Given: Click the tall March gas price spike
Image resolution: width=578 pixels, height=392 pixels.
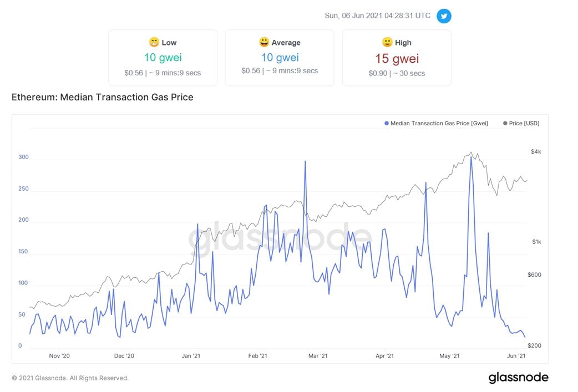Looking at the screenshot, I should (305, 161).
